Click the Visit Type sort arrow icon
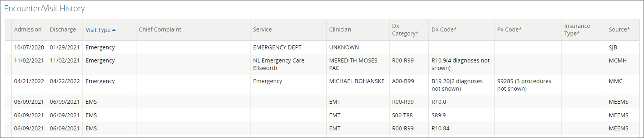 coord(114,30)
